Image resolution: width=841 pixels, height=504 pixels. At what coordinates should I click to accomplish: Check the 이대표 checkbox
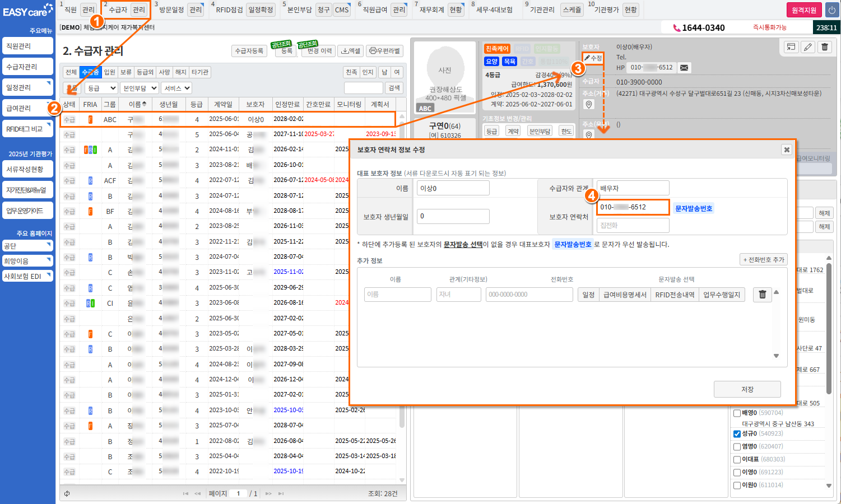point(737,460)
